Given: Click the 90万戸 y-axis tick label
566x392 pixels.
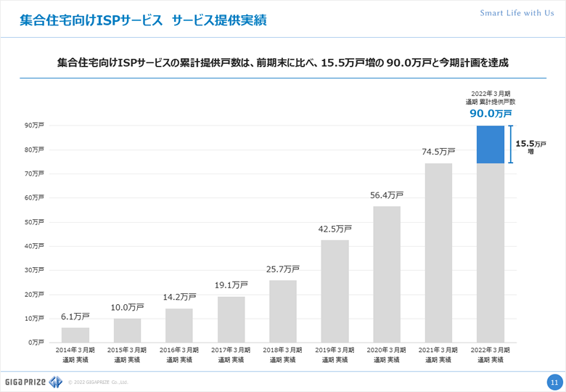Looking at the screenshot, I should 34,126.
